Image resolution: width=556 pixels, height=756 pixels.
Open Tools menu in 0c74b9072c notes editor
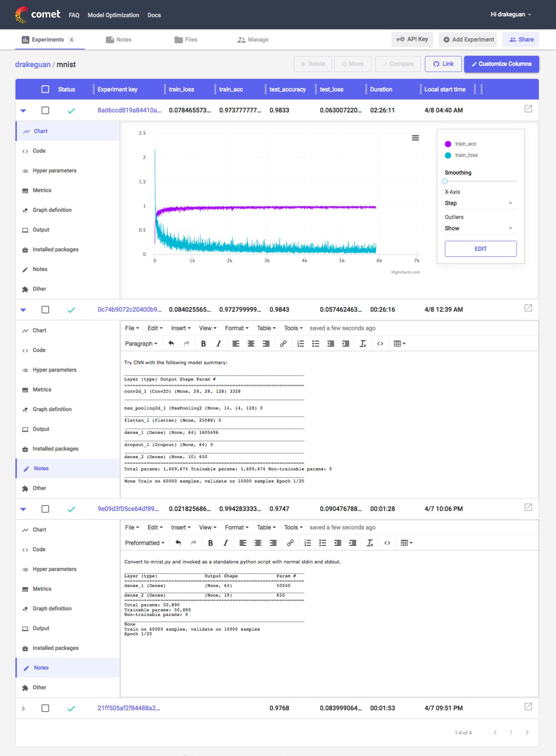(x=293, y=328)
